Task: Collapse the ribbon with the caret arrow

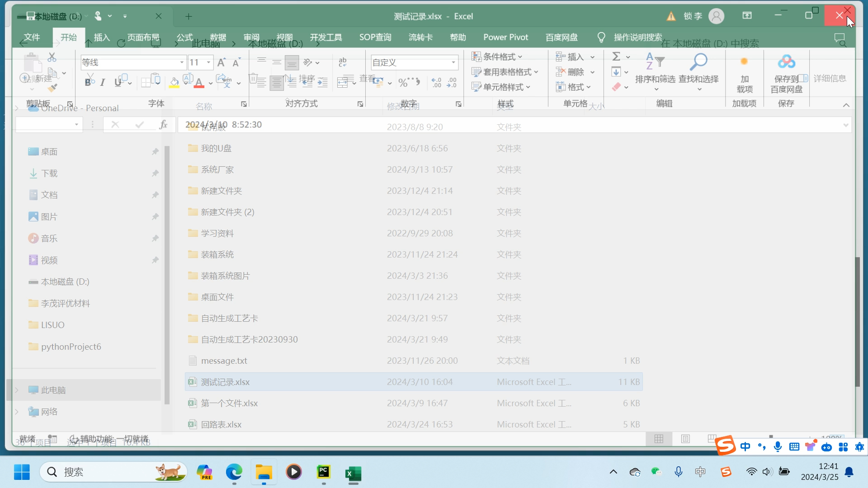Action: click(846, 105)
